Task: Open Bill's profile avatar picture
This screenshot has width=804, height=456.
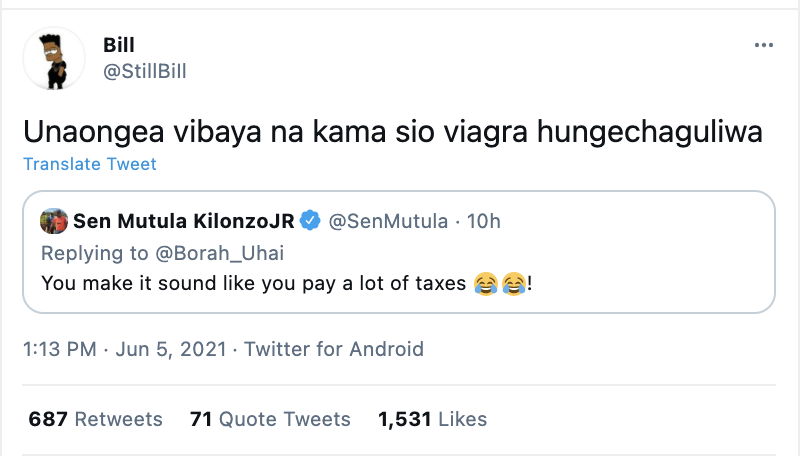Action: click(x=53, y=57)
